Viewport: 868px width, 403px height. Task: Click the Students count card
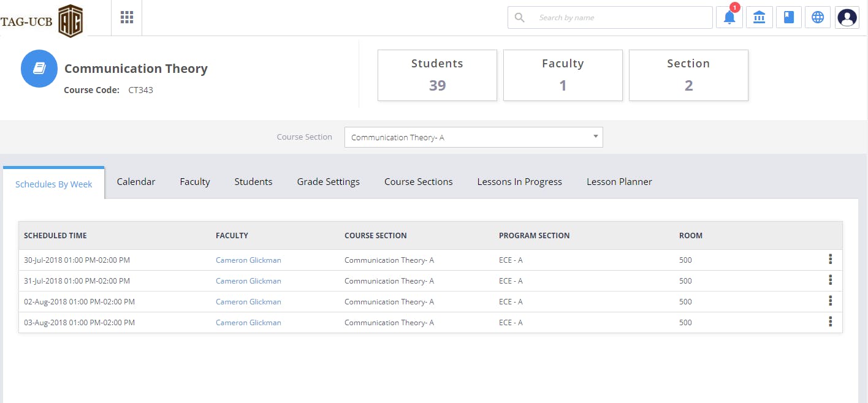pos(436,75)
